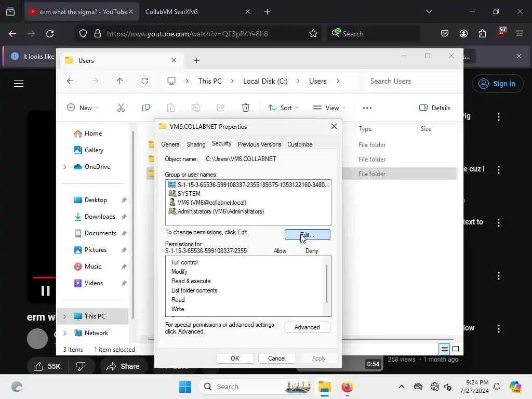Click the Cut scissors icon in Explorer

coord(121,108)
